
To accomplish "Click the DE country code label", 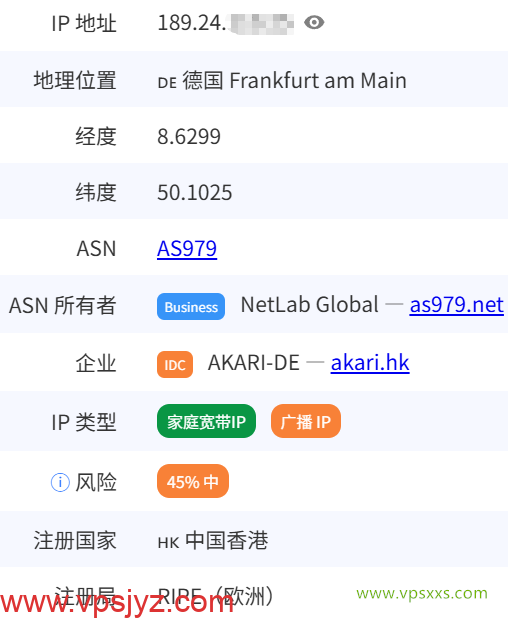I will tap(167, 83).
